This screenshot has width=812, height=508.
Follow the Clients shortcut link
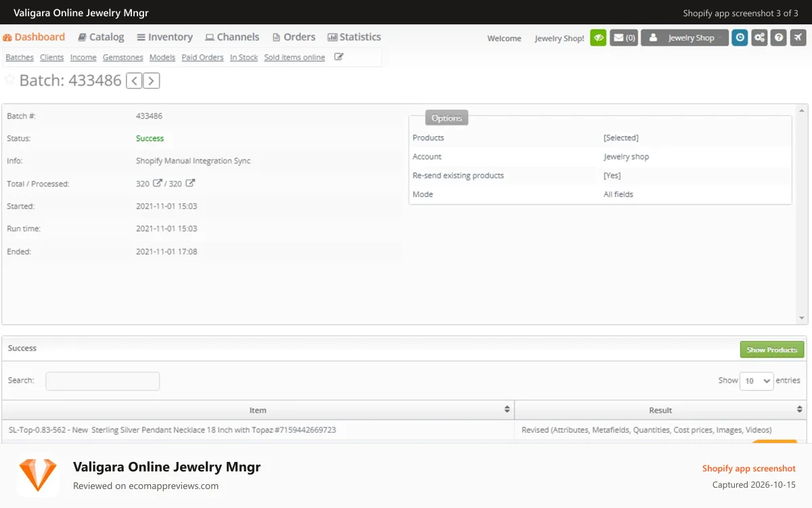51,58
